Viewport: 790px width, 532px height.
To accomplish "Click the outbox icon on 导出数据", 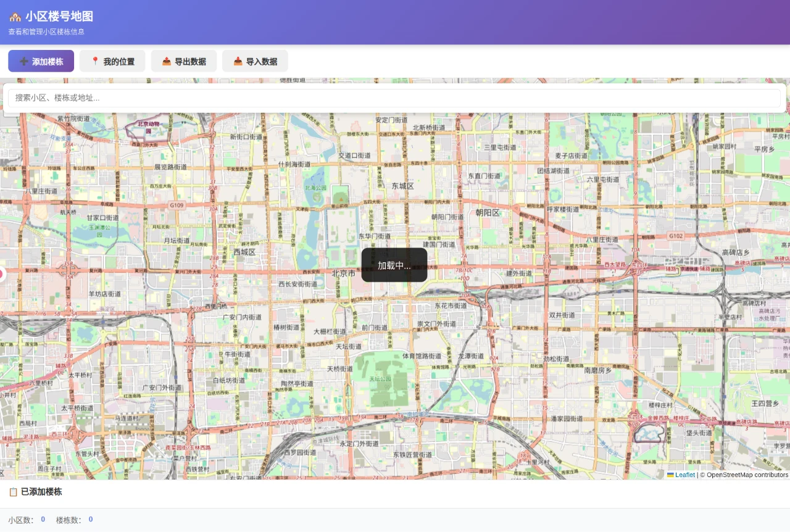I will [x=167, y=62].
